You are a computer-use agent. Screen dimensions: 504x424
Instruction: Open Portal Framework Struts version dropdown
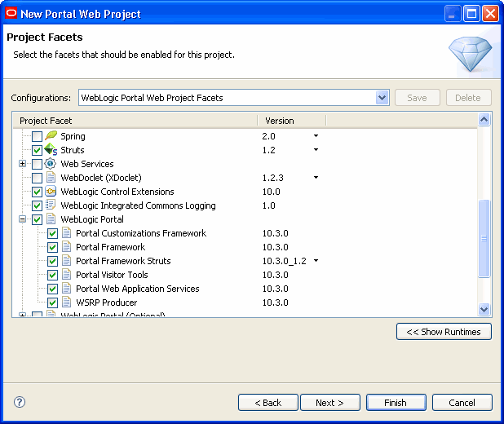pos(316,260)
